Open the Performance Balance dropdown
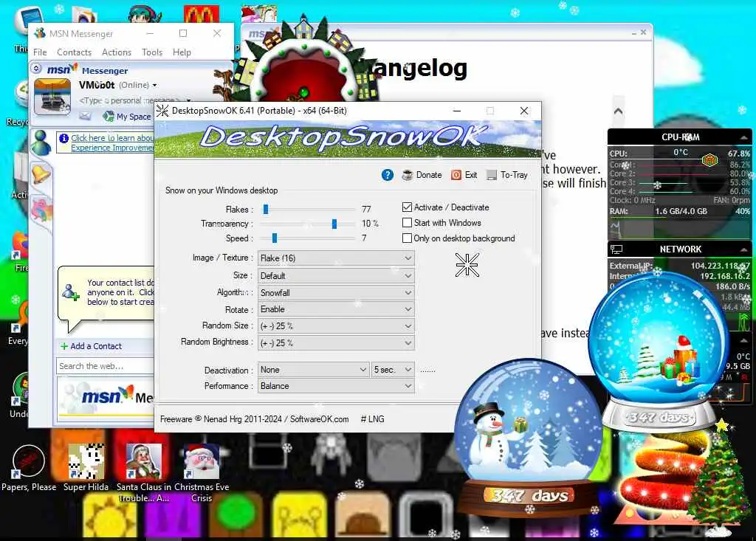Image resolution: width=756 pixels, height=541 pixels. click(x=336, y=386)
